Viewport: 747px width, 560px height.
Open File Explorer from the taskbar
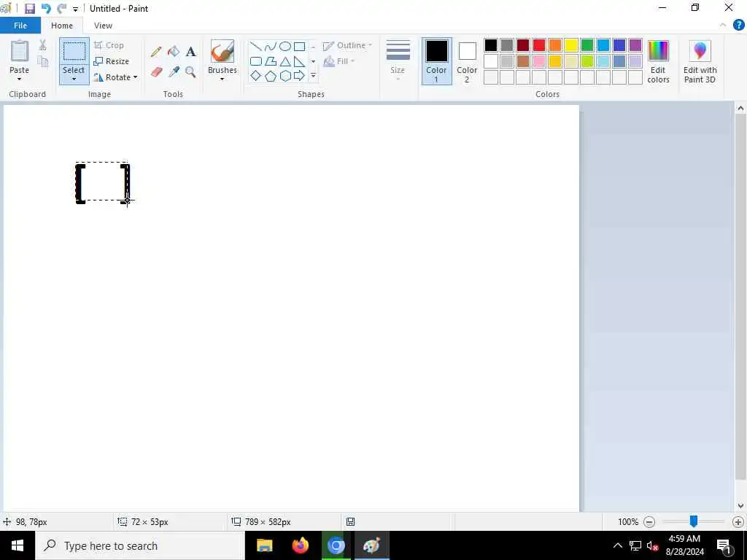coord(264,545)
